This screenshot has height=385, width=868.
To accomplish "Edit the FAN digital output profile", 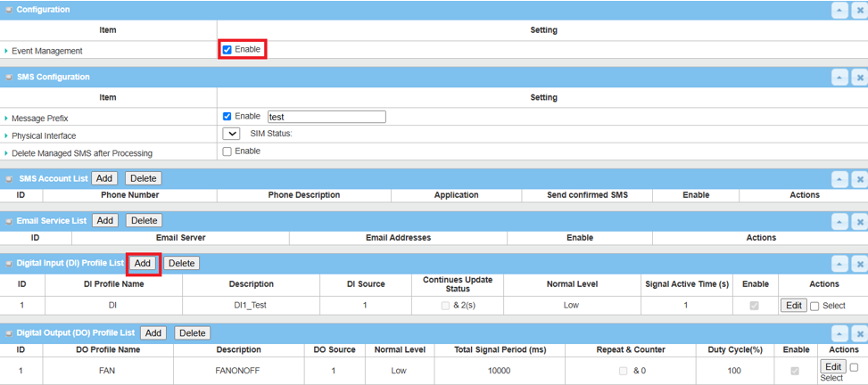I will 833,367.
